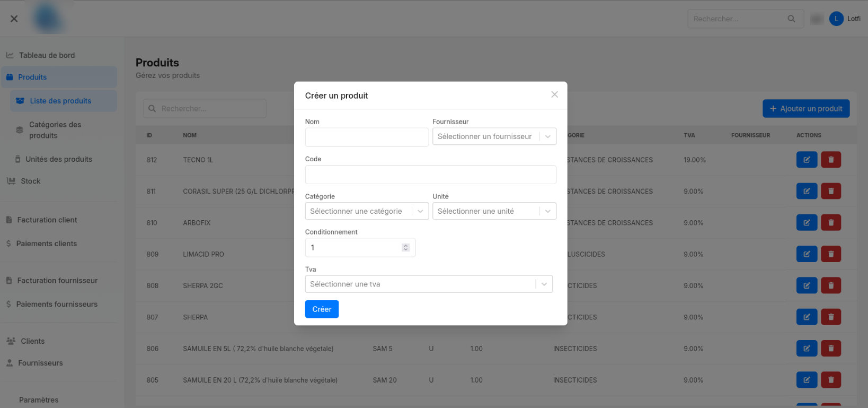This screenshot has width=868, height=408.
Task: Edit product 810 ARBOFIX
Action: (807, 222)
